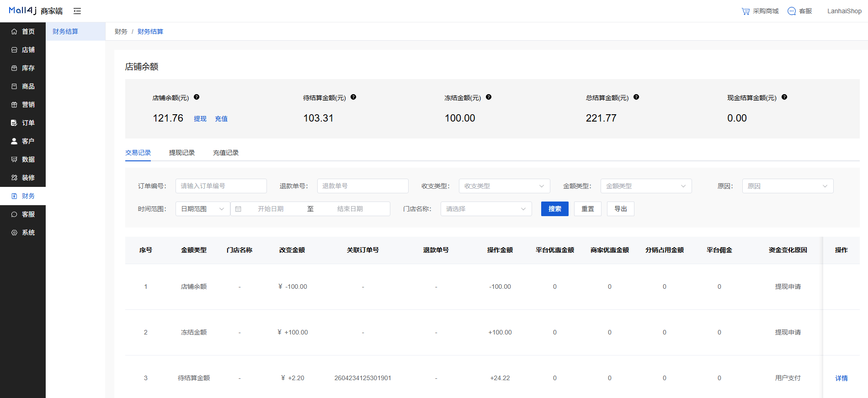
Task: Open the 日期范围 dropdown
Action: click(x=203, y=209)
